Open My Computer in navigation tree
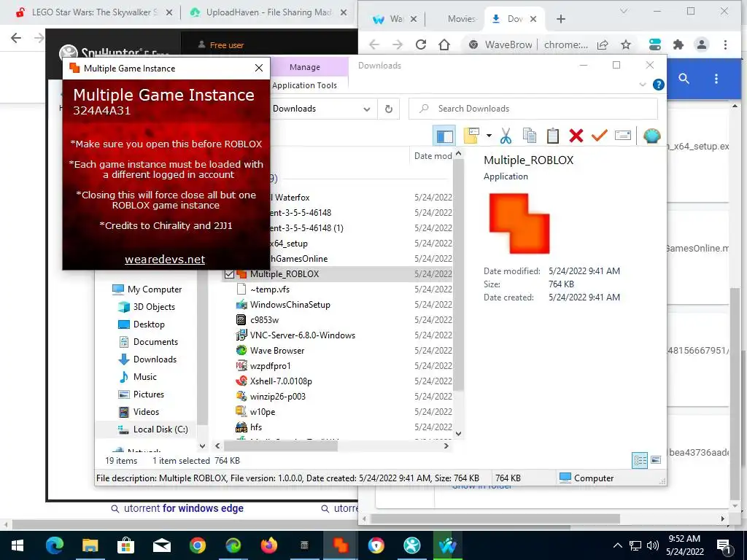747x560 pixels. coord(155,289)
